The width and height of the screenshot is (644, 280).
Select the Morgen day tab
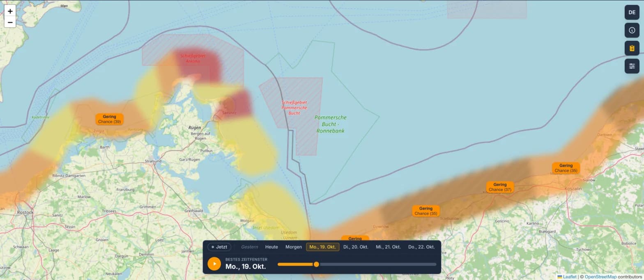pos(294,247)
